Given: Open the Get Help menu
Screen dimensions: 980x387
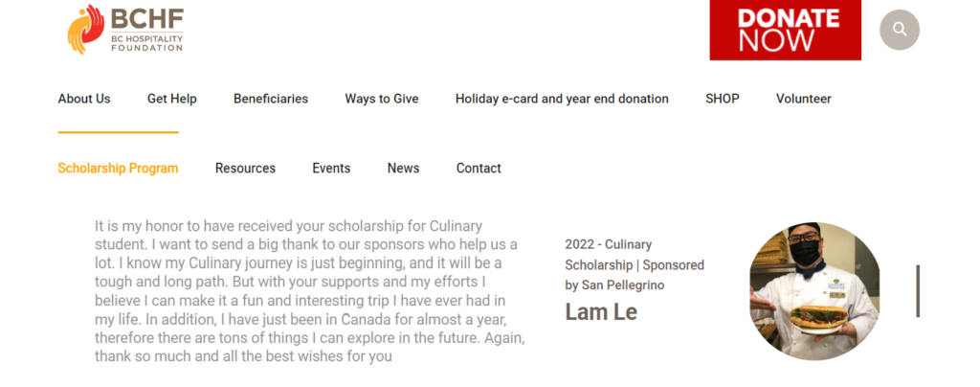Looking at the screenshot, I should pyautogui.click(x=172, y=99).
